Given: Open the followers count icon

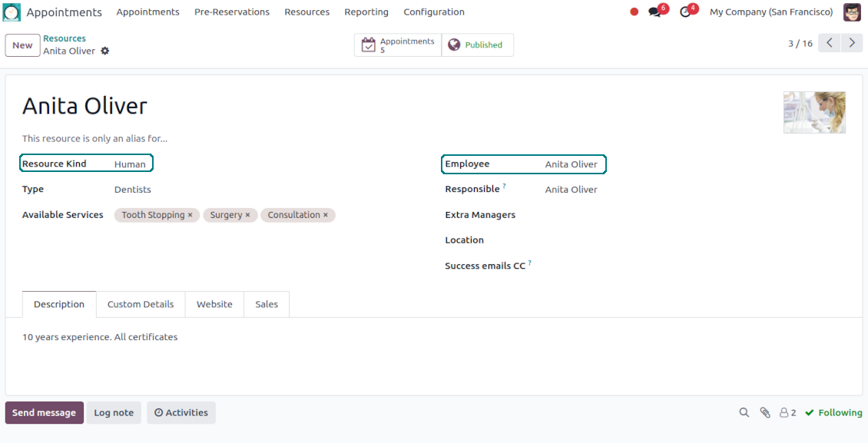Looking at the screenshot, I should tap(787, 413).
